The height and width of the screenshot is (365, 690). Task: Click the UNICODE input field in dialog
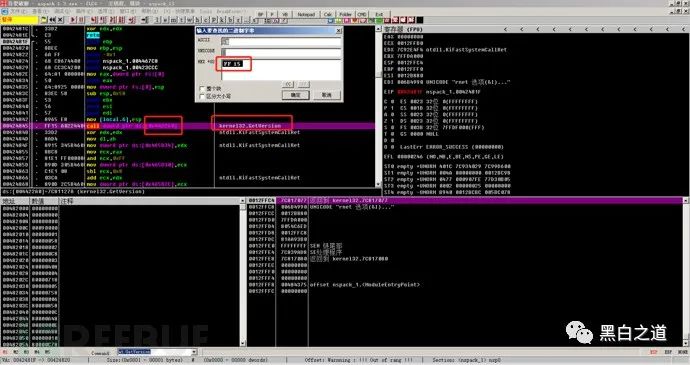pyautogui.click(x=281, y=52)
